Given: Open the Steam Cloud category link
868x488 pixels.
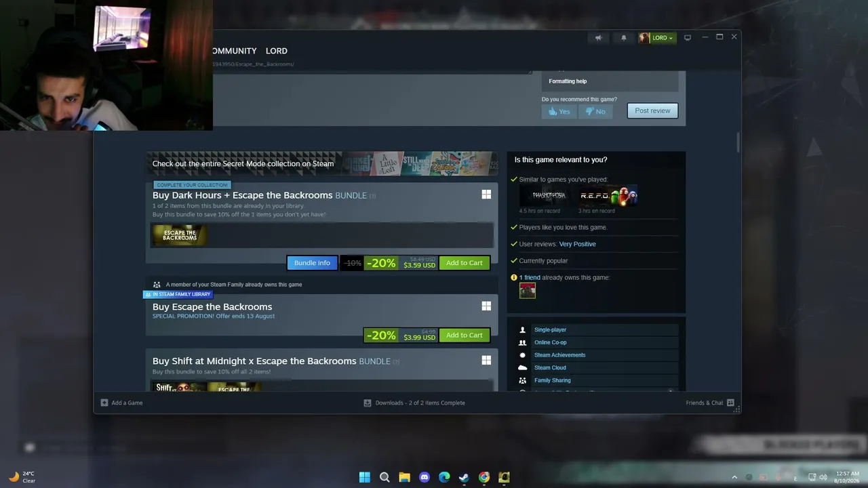Looking at the screenshot, I should click(550, 368).
